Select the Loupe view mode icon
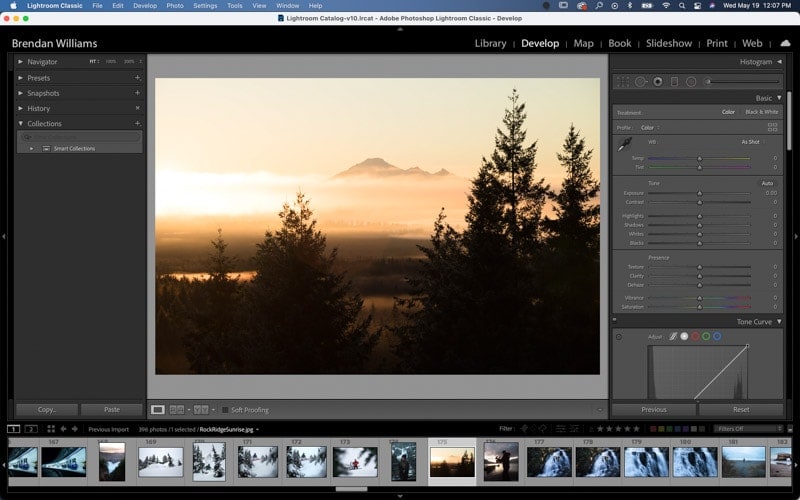 [158, 410]
